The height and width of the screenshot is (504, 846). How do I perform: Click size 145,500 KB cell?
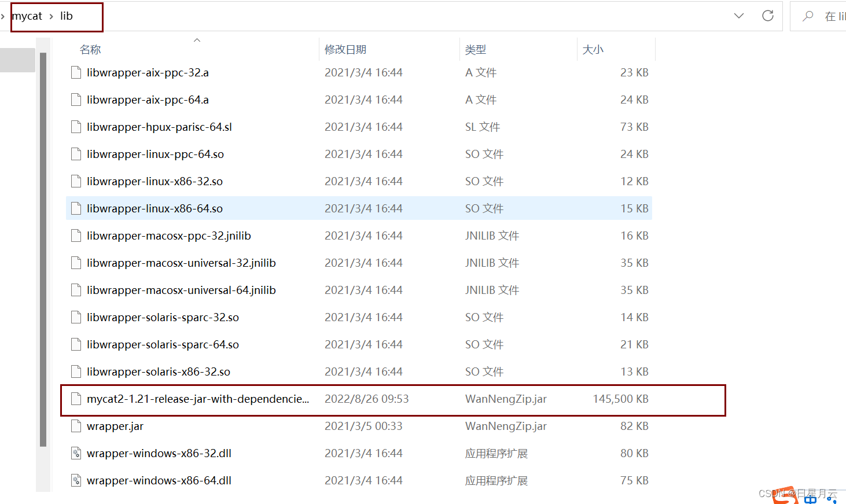click(621, 399)
